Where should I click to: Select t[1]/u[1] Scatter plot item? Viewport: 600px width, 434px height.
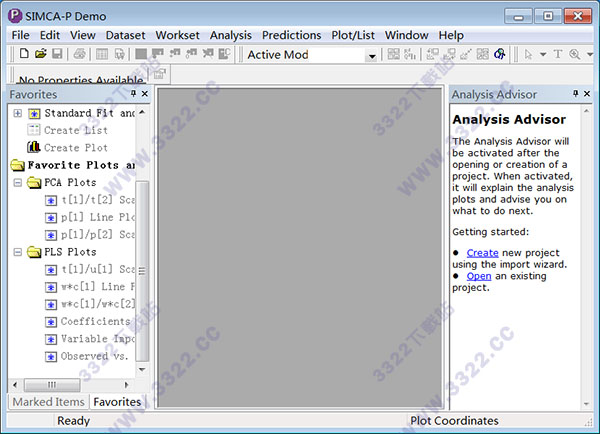click(x=90, y=269)
